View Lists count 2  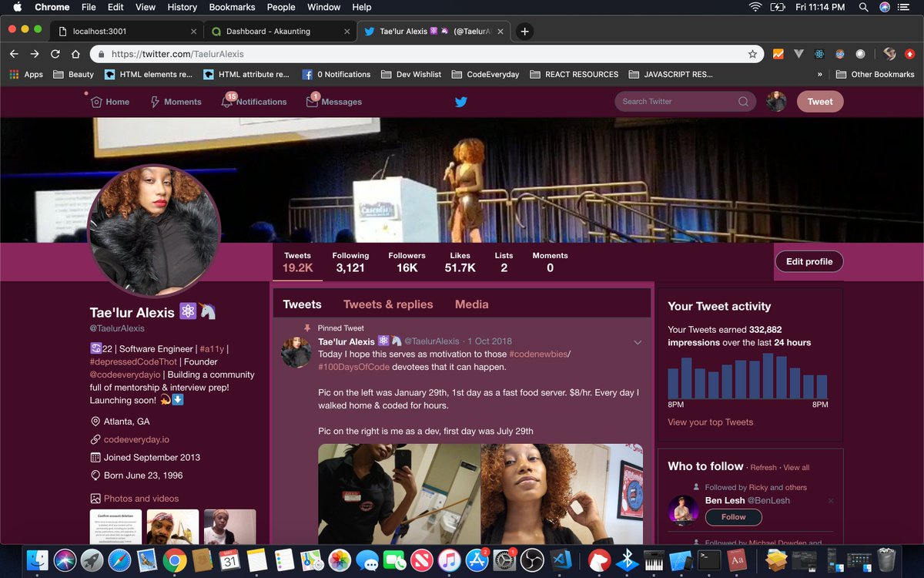coord(504,262)
